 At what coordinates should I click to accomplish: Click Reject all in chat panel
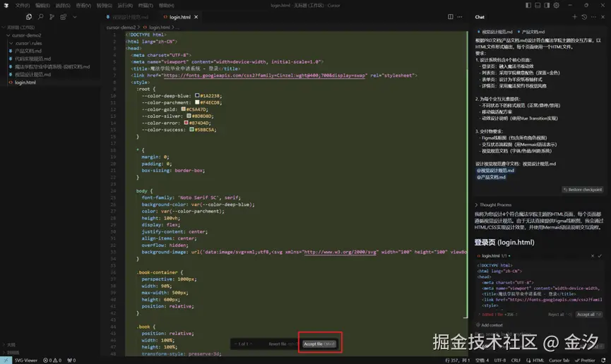tap(559, 315)
